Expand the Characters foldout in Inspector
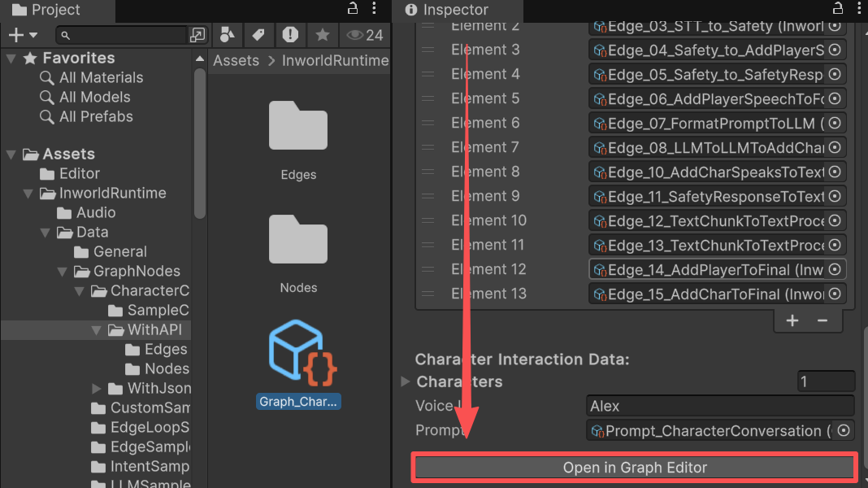The width and height of the screenshot is (868, 488). tap(406, 381)
